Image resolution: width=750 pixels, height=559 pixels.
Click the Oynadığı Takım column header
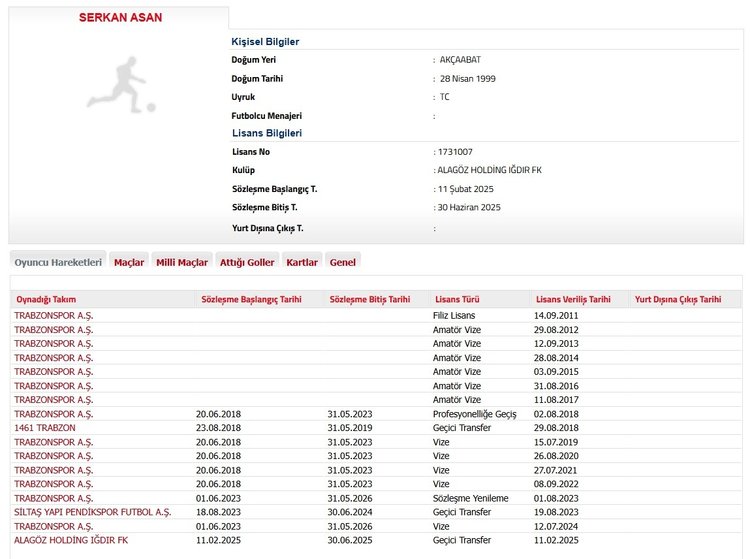coord(46,299)
